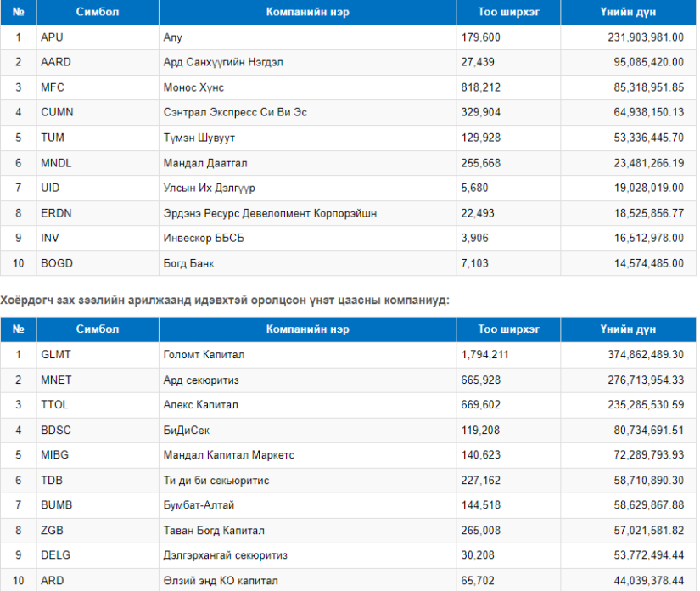Click company name Апу

tap(172, 37)
